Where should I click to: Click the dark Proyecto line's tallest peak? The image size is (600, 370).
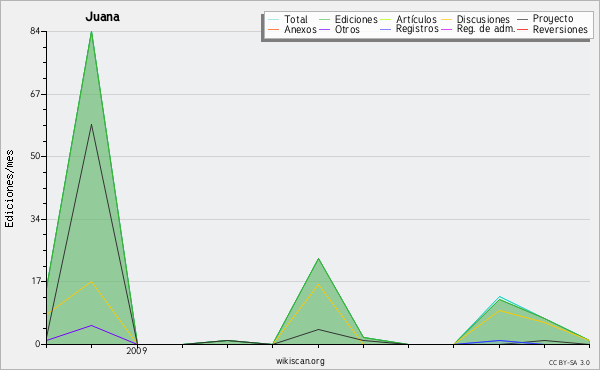point(91,125)
